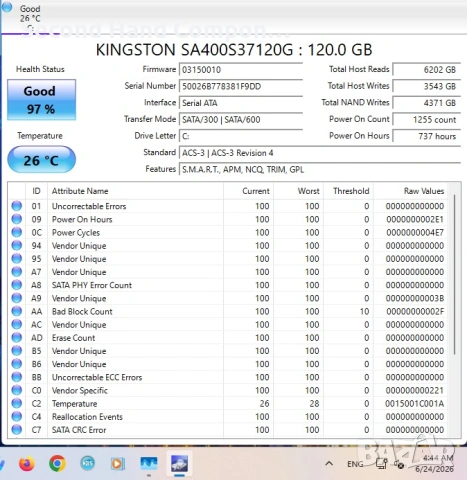Click the status circle for Vendor Specific row
The width and height of the screenshot is (467, 480).
click(17, 390)
